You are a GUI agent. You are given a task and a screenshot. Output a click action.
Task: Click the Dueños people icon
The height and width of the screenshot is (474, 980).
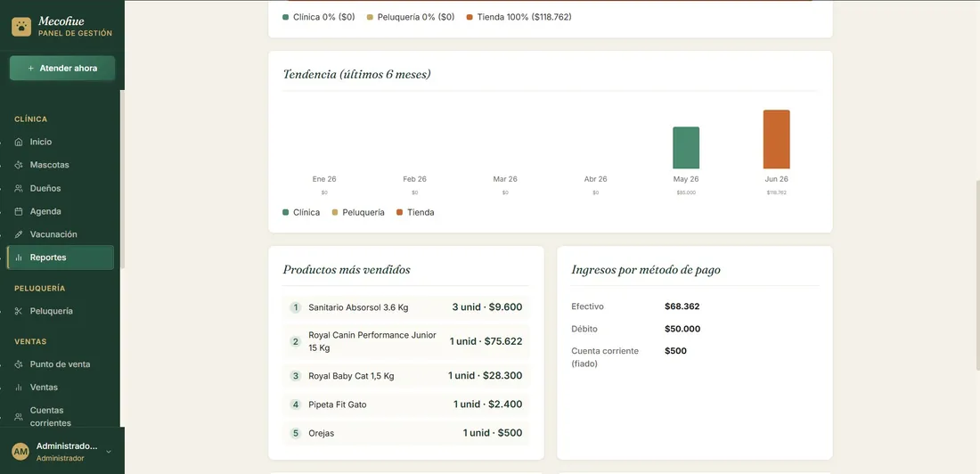pyautogui.click(x=19, y=188)
